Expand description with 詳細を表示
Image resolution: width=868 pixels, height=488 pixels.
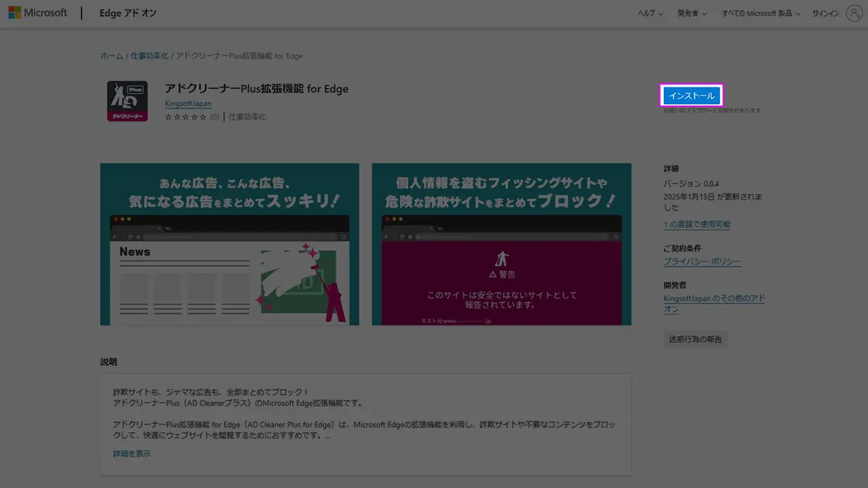click(x=132, y=453)
